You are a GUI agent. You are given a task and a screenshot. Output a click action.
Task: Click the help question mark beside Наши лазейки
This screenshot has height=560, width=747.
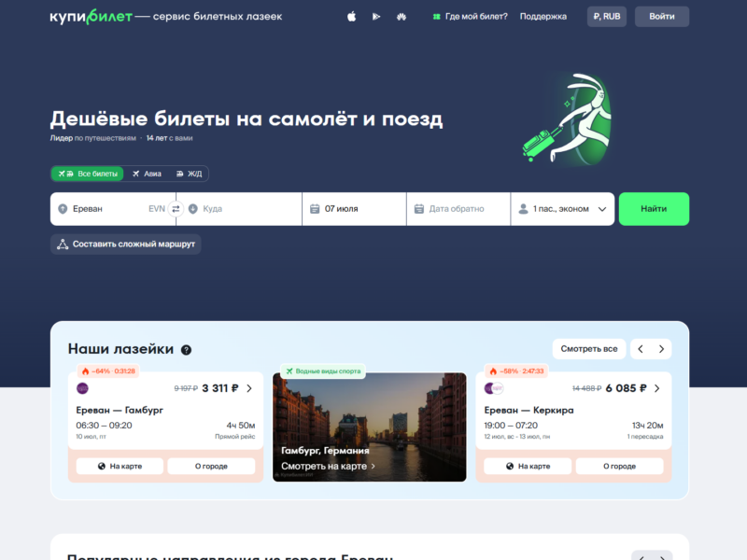click(186, 350)
